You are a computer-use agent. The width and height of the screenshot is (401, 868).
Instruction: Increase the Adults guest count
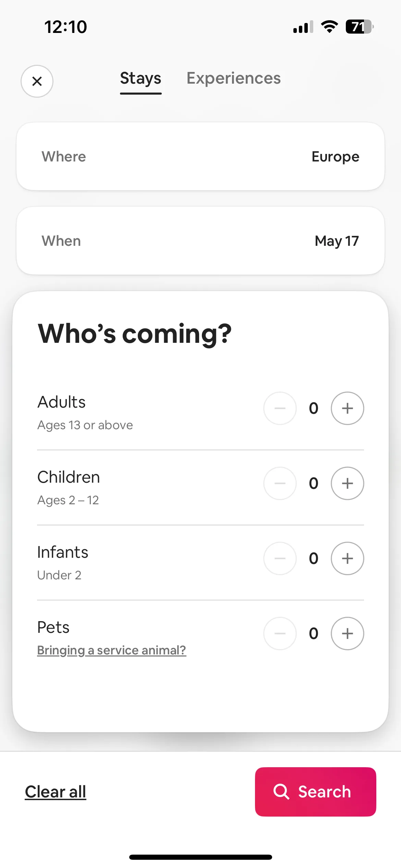(347, 408)
